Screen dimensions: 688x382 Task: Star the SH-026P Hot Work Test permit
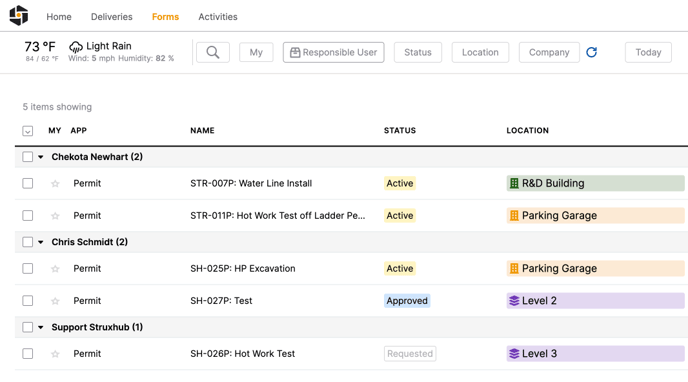pos(55,354)
